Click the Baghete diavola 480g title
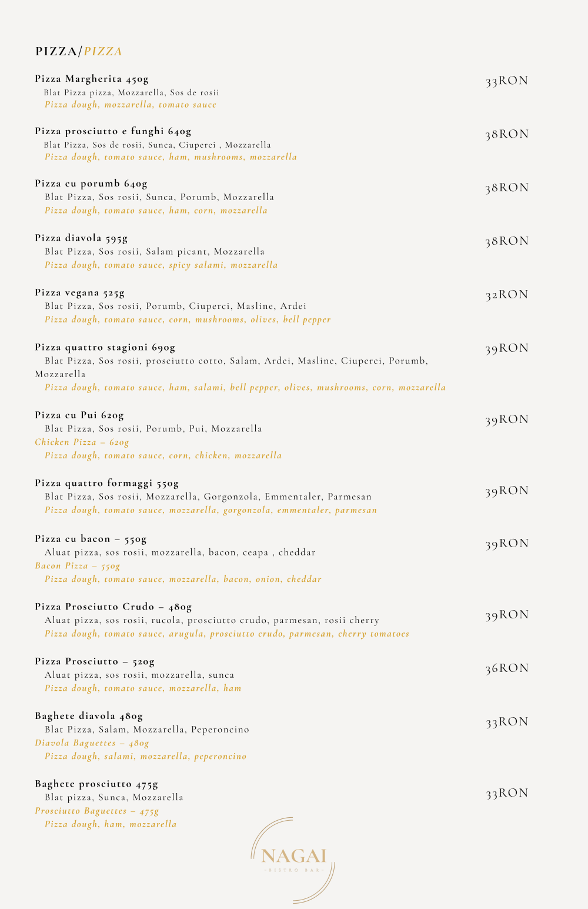588x909 pixels. point(89,716)
